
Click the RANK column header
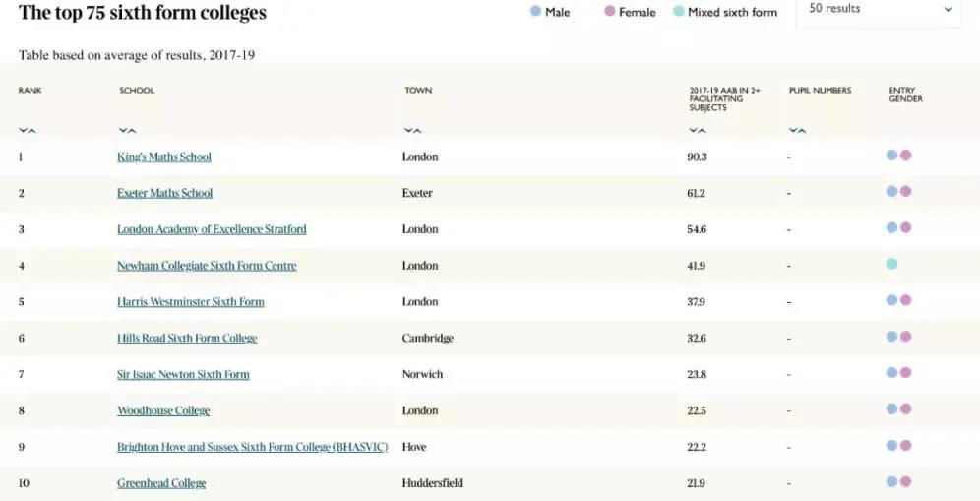click(30, 91)
